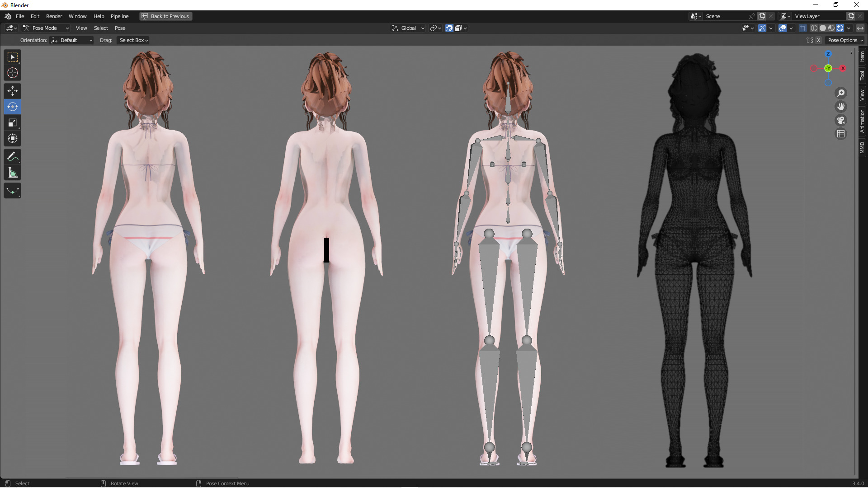Open Global transform orientation dropdown
This screenshot has width=868, height=488.
(x=408, y=28)
